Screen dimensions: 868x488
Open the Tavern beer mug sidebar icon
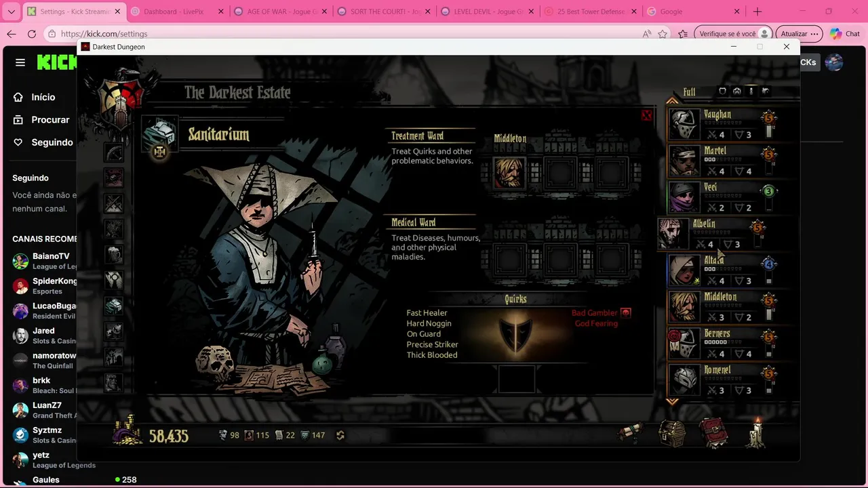[x=113, y=255]
